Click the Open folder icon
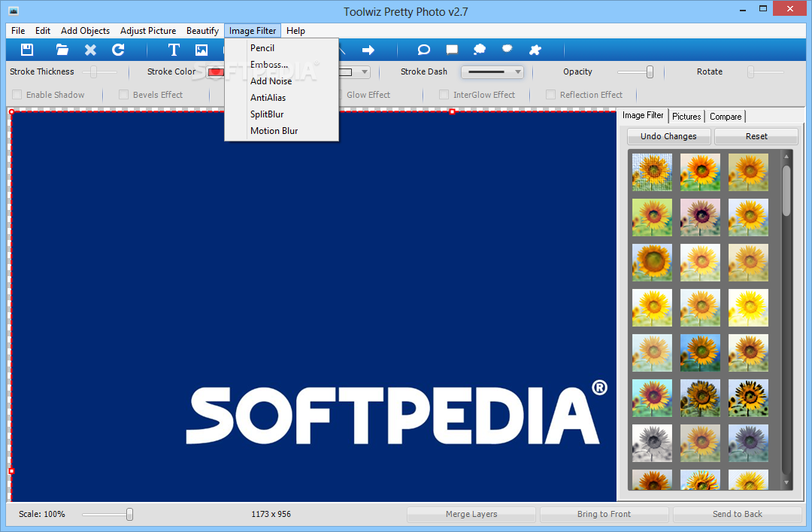812x532 pixels. pyautogui.click(x=62, y=50)
